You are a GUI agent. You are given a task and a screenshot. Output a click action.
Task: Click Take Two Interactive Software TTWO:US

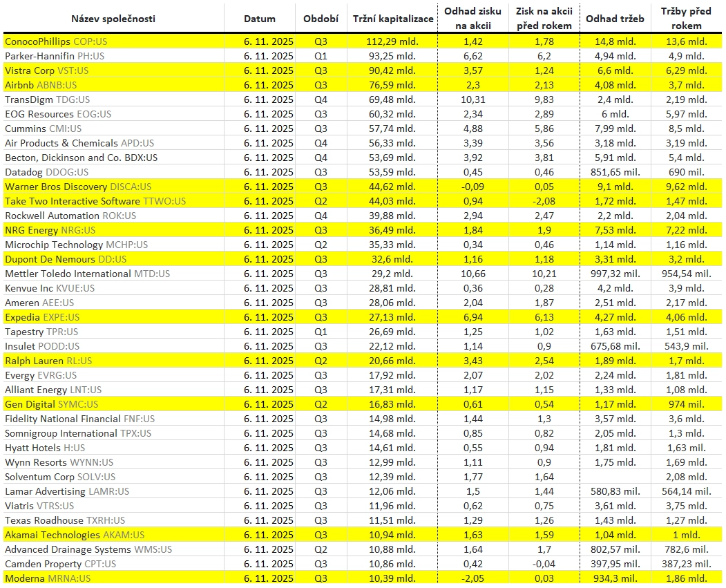[x=95, y=201]
